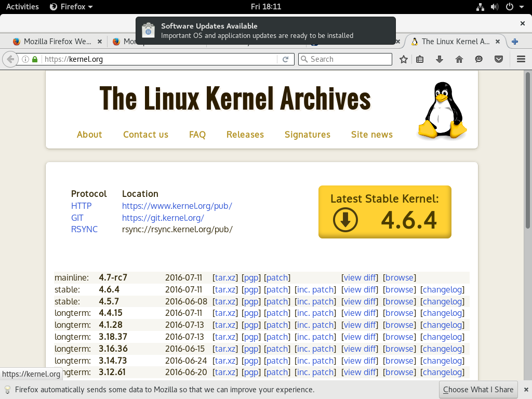Screen dimensions: 532x399
Task: Open the Firefox hamburger menu
Action: coord(521,59)
